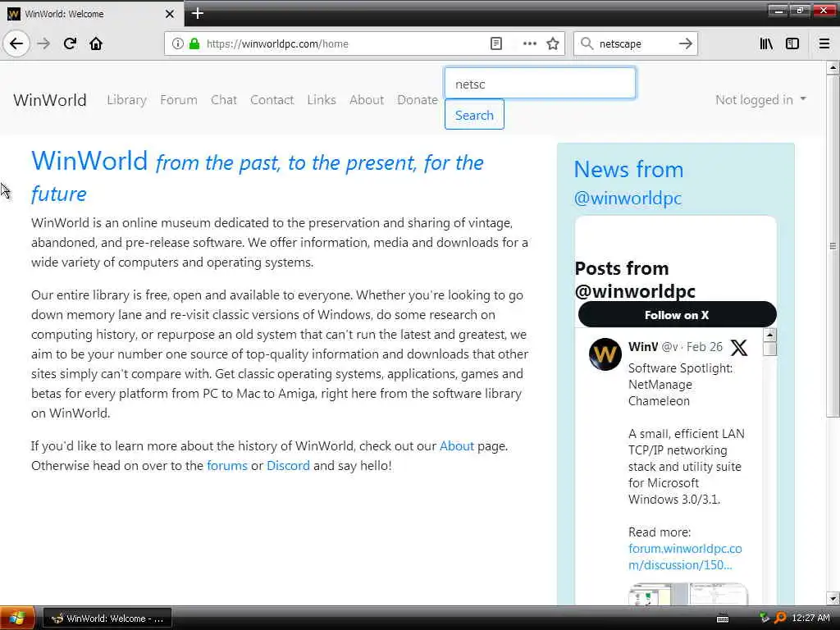Click the main page vertical scrollbar thumb

833,246
